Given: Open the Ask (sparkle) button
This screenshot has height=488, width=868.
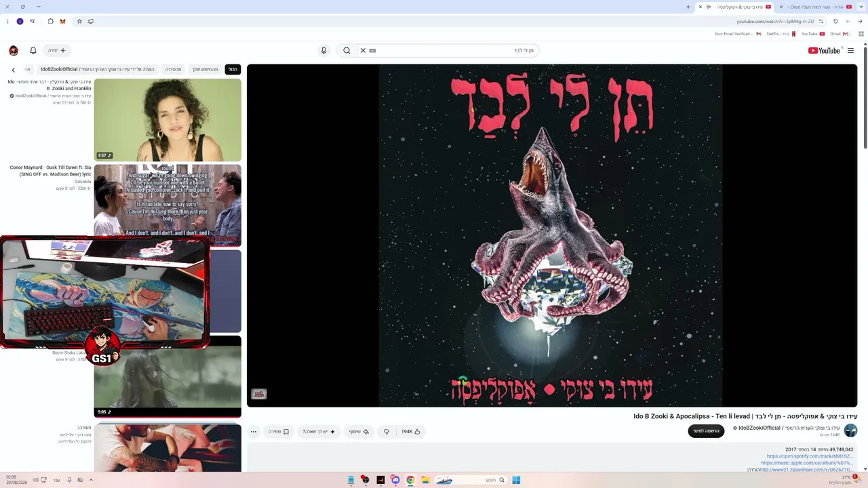Looking at the screenshot, I should [x=319, y=431].
